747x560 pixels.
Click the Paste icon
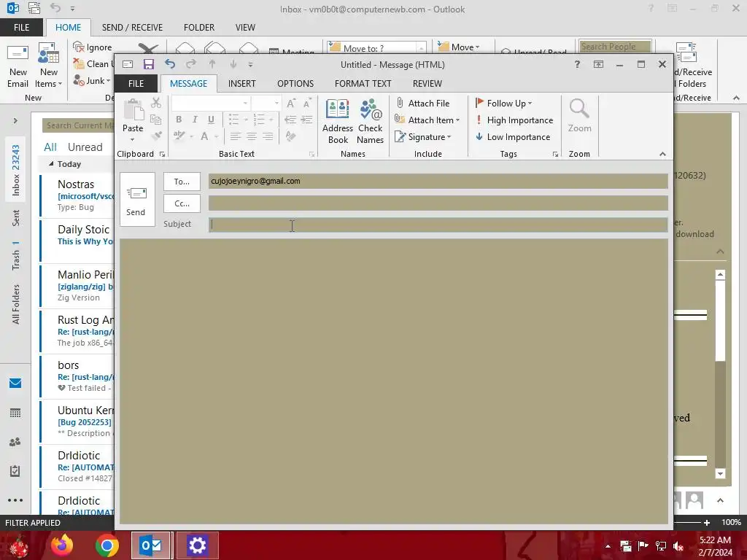(x=133, y=111)
